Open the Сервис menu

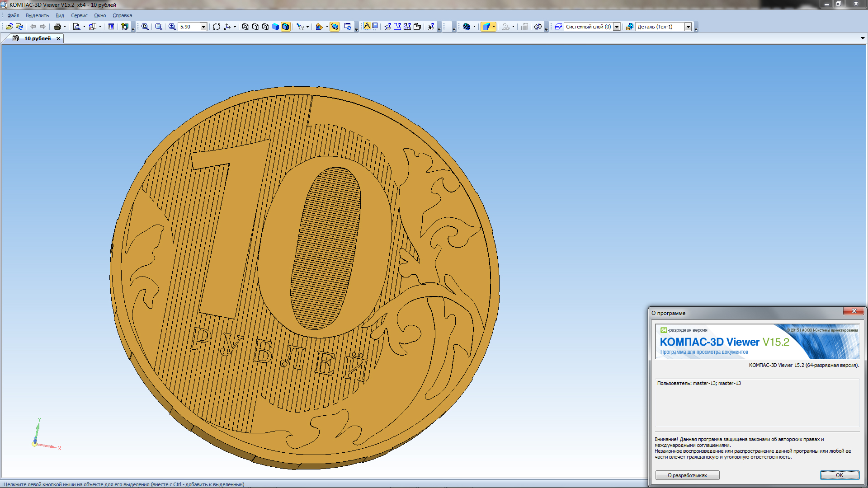pos(79,15)
